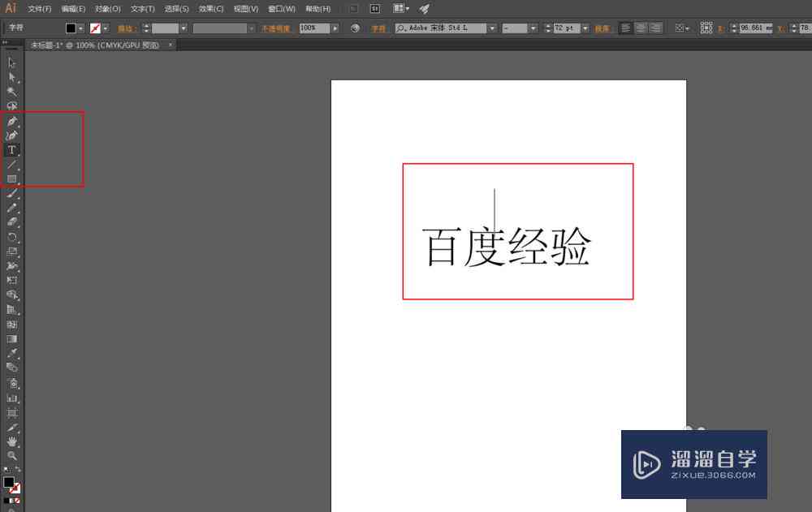Click the orange 描边 stroke link
The image size is (812, 512).
click(x=126, y=28)
